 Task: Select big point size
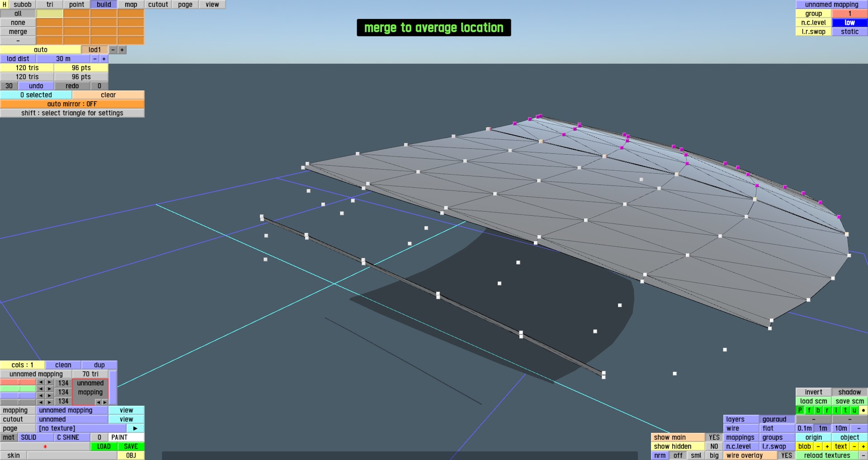(714, 455)
